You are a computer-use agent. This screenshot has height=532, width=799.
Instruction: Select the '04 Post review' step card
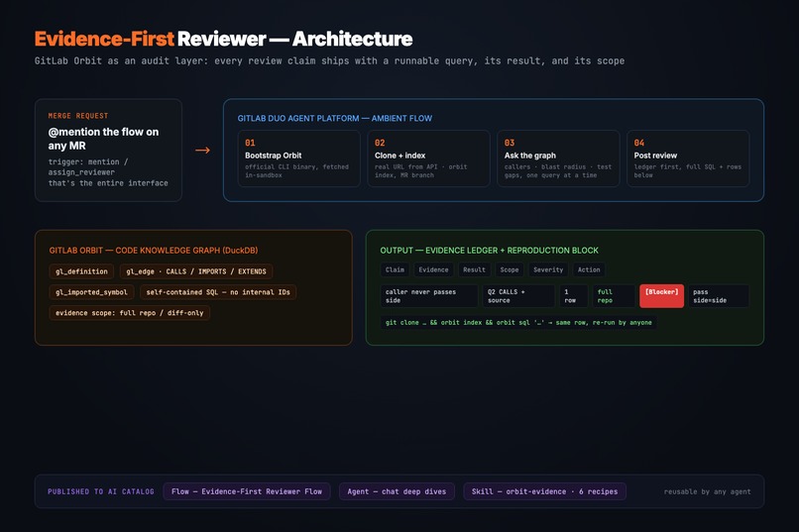688,159
